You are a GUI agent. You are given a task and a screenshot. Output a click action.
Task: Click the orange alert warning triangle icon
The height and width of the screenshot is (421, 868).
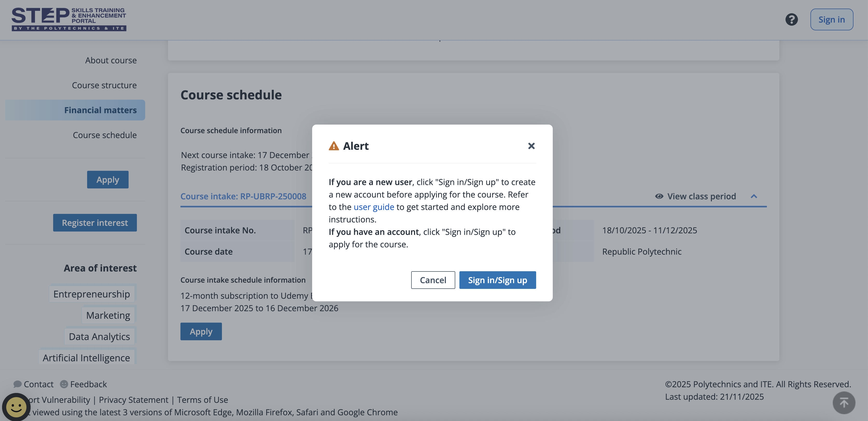coord(334,146)
